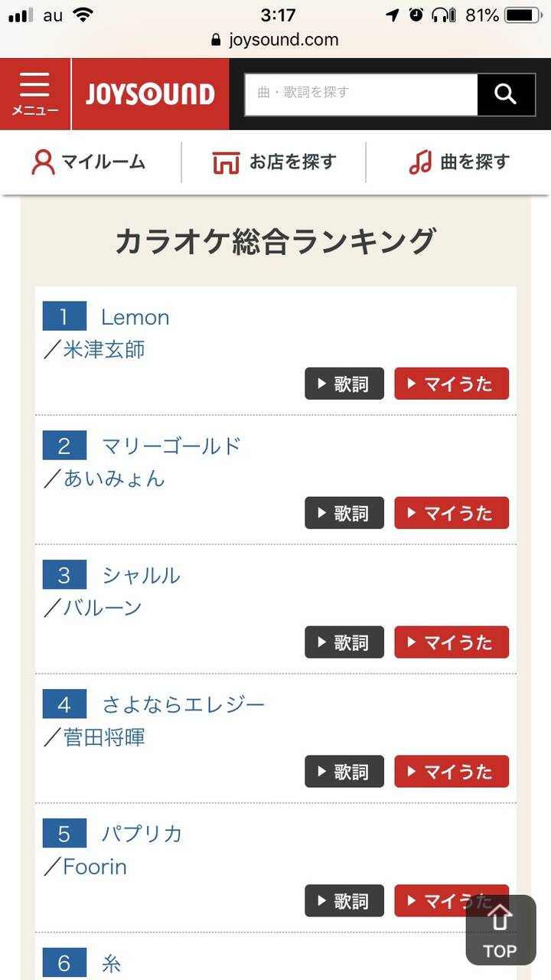Tap the magnifying glass search button
This screenshot has height=980, width=551.
tap(506, 94)
